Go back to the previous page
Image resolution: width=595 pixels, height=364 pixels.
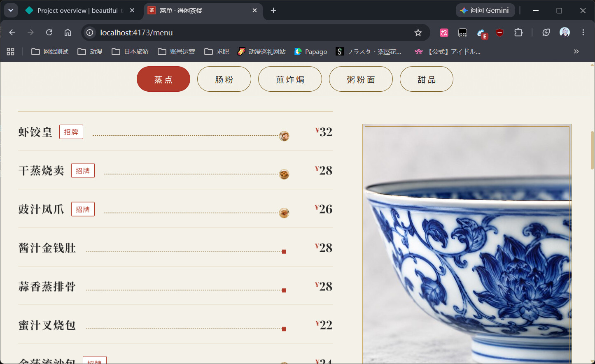tap(12, 32)
